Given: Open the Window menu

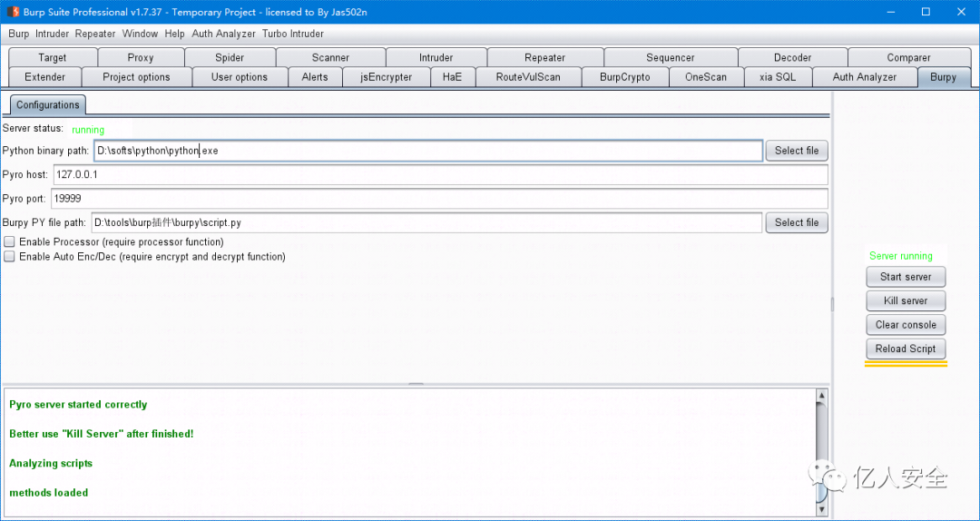Looking at the screenshot, I should tap(140, 34).
